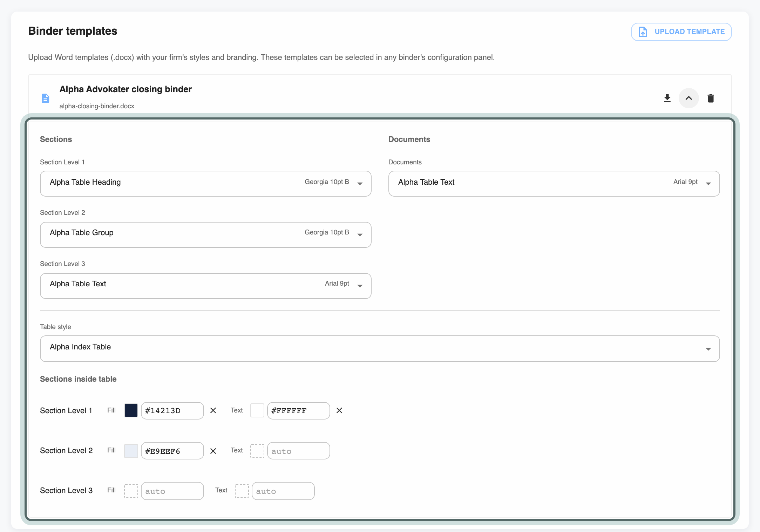Download the Alpha Advokater closing binder template
The height and width of the screenshot is (532, 760).
pyautogui.click(x=667, y=98)
